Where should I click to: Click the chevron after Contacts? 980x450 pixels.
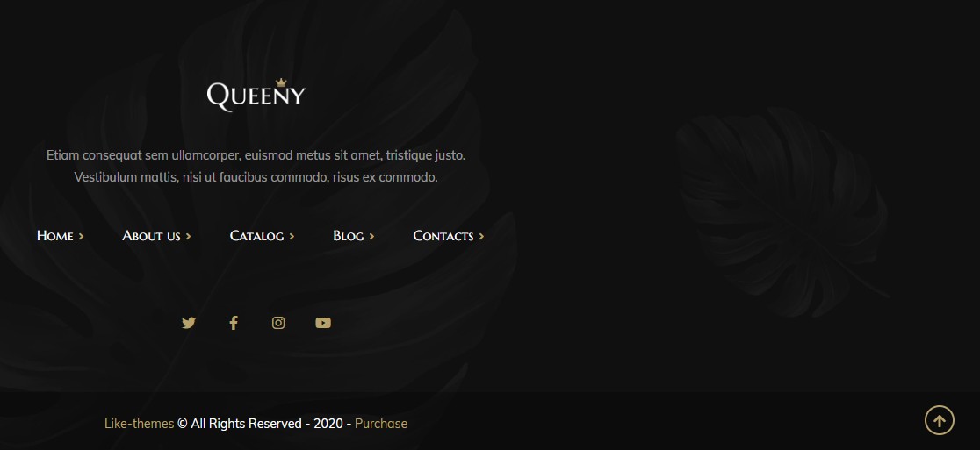tap(481, 237)
